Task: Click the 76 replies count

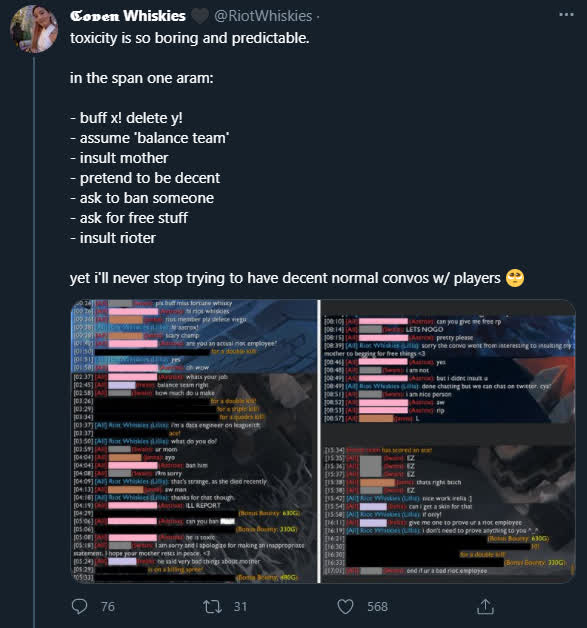Action: pos(108,606)
